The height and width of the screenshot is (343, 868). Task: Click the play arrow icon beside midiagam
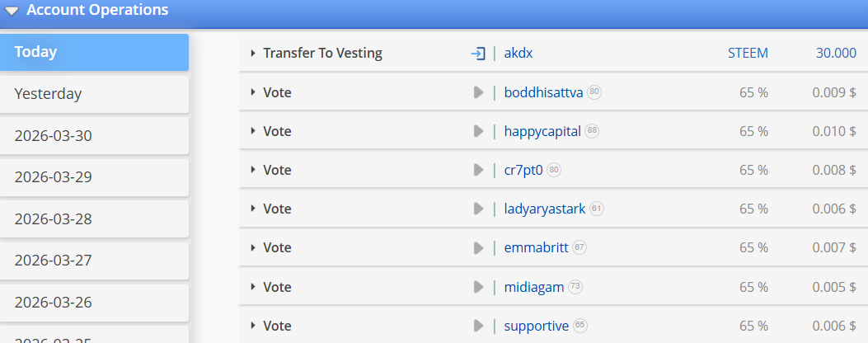478,287
